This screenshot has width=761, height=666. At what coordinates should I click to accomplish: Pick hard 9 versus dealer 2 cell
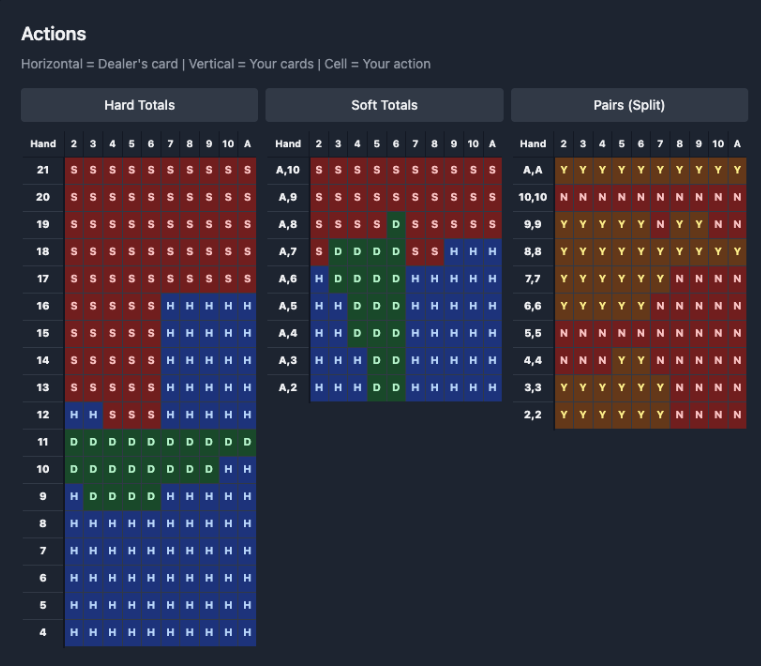pos(74,495)
